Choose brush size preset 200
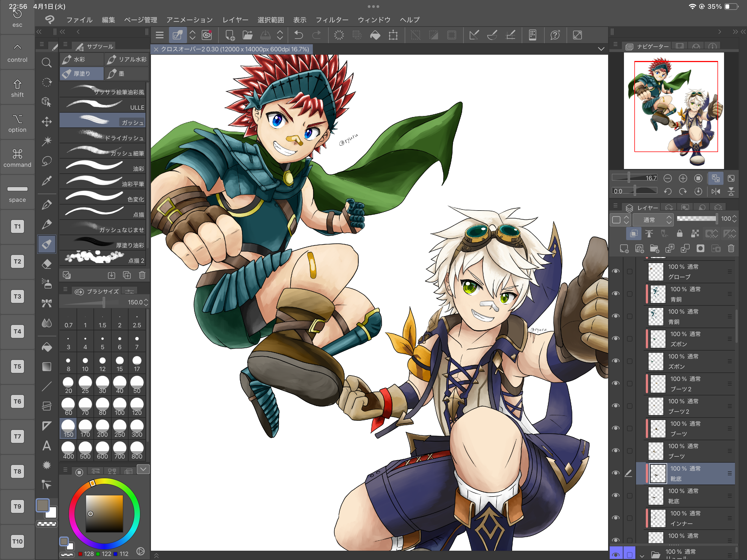 pos(102,428)
